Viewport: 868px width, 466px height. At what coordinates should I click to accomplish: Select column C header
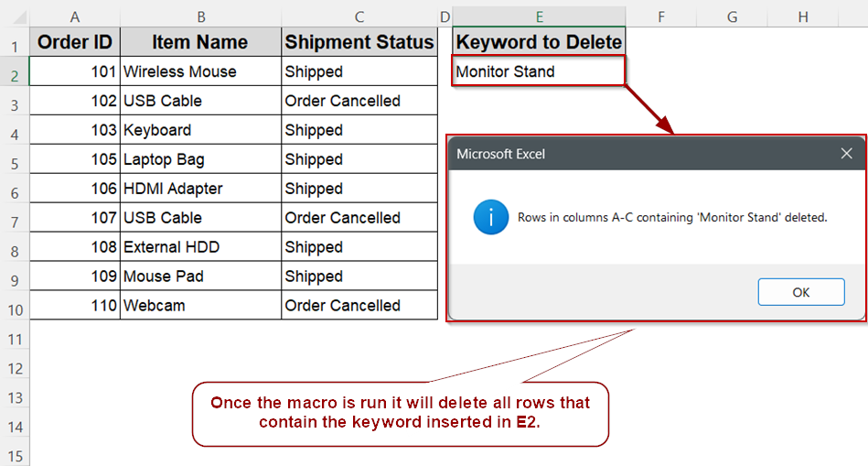[359, 17]
